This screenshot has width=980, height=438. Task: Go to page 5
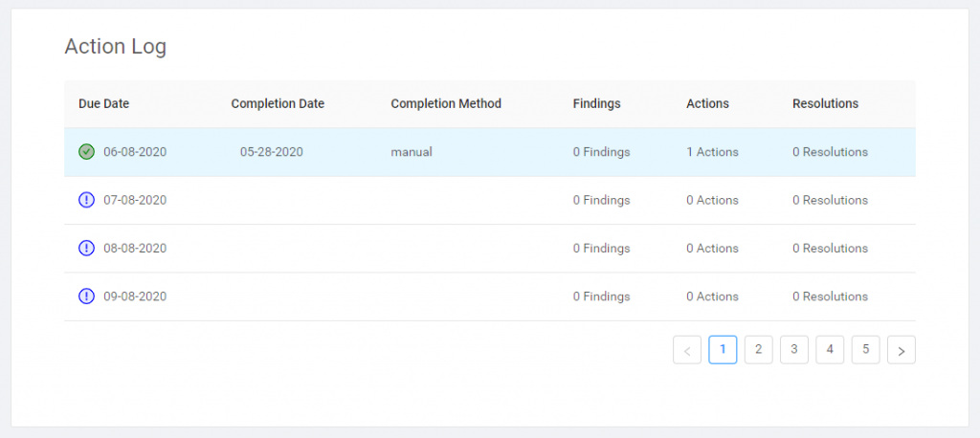(x=865, y=350)
